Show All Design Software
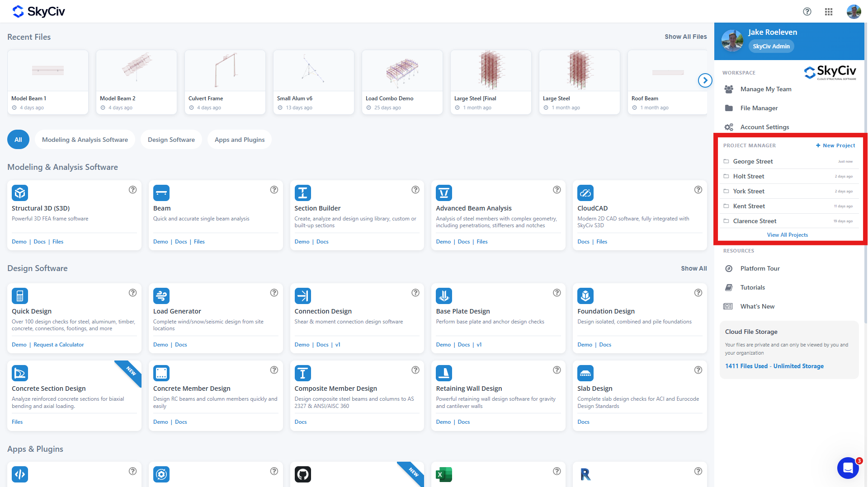Viewport: 868px width, 487px height. point(693,268)
